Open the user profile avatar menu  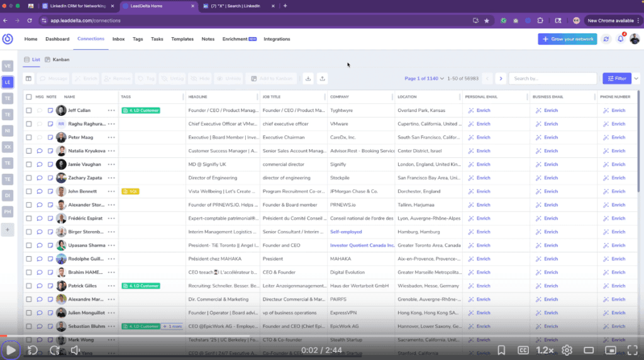pyautogui.click(x=635, y=39)
